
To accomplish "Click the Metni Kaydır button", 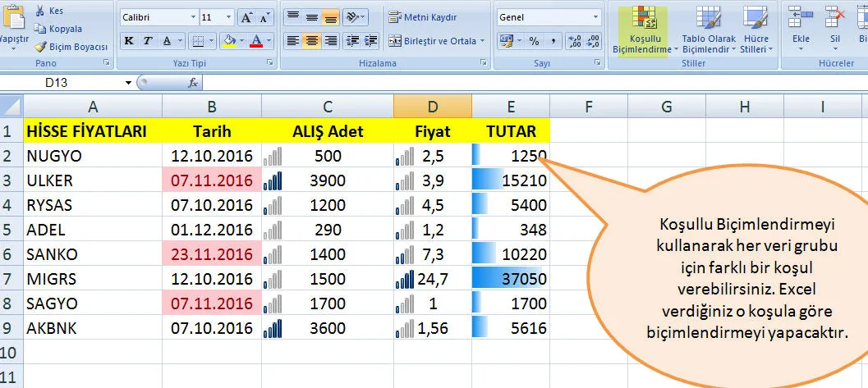I will (x=421, y=17).
